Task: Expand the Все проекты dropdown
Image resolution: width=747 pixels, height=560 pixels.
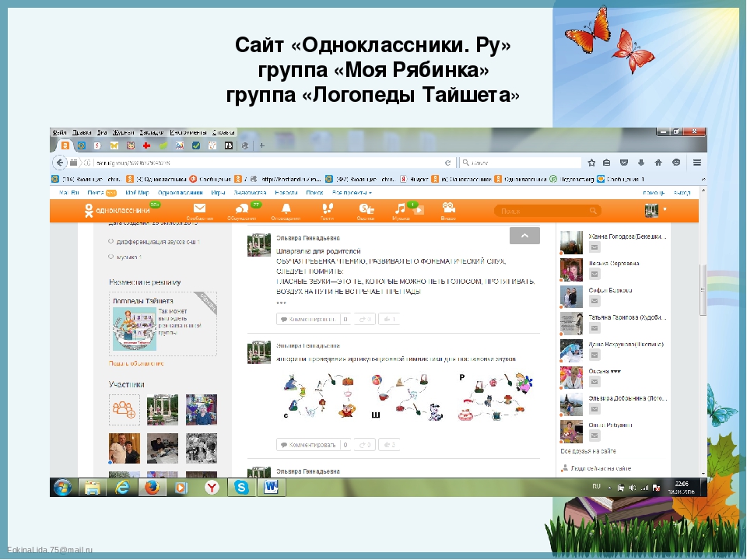Action: click(x=352, y=192)
